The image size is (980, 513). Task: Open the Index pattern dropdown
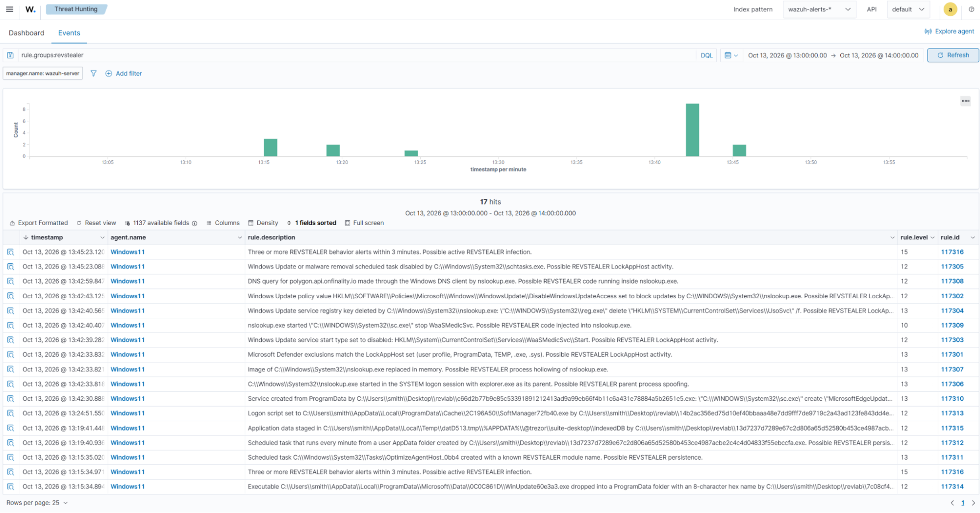819,9
